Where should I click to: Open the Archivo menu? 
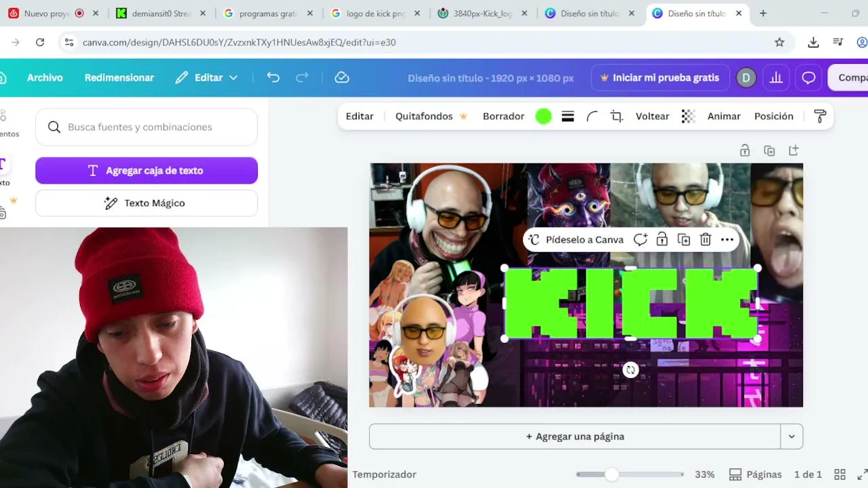(45, 78)
